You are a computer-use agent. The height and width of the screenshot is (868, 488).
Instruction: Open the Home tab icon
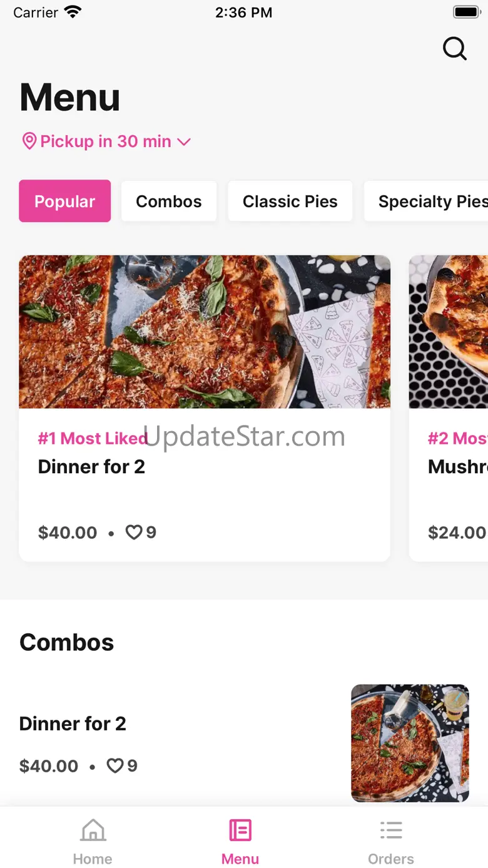click(93, 831)
